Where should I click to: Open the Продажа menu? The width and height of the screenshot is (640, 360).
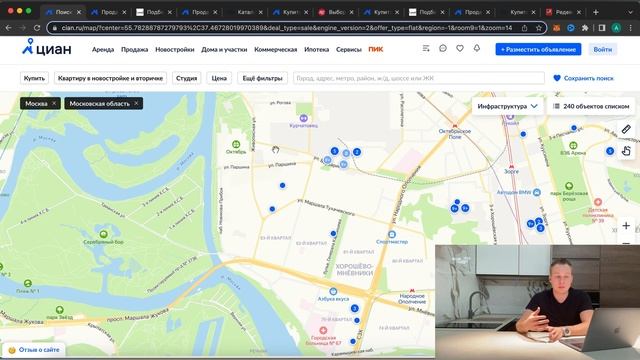[135, 49]
